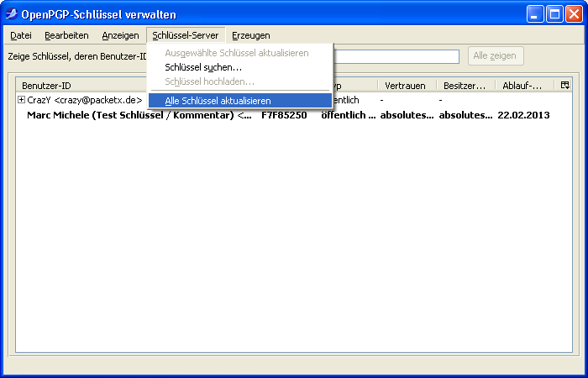Open the Bearbeiten menu
Viewport: 588px width, 378px height.
[66, 35]
